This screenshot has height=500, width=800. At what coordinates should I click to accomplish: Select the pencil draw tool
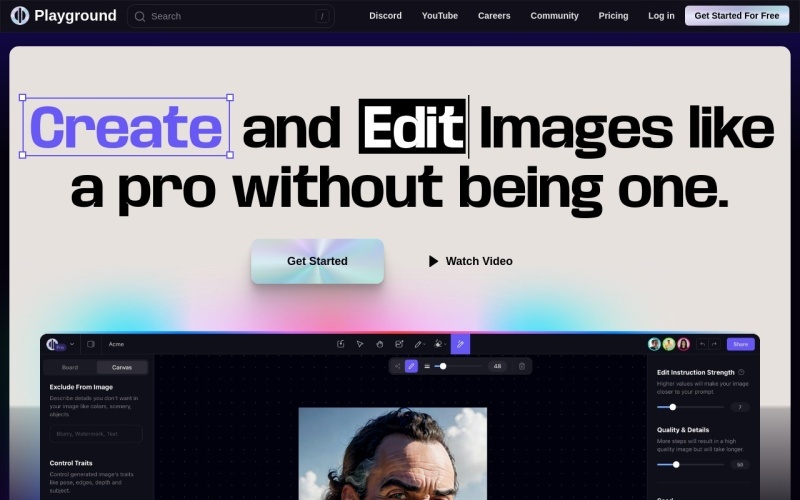tap(418, 344)
